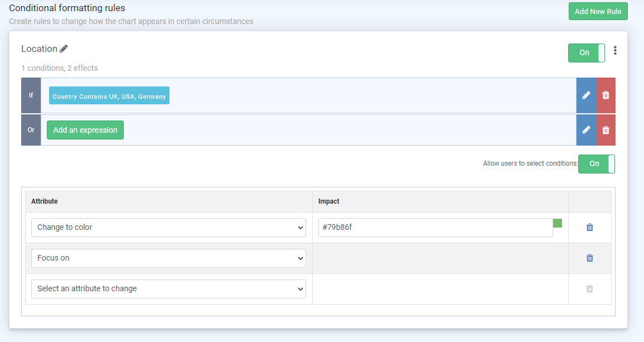Viewport: 644px width, 342px height.
Task: Click the #79b86f color code field
Action: pos(435,228)
